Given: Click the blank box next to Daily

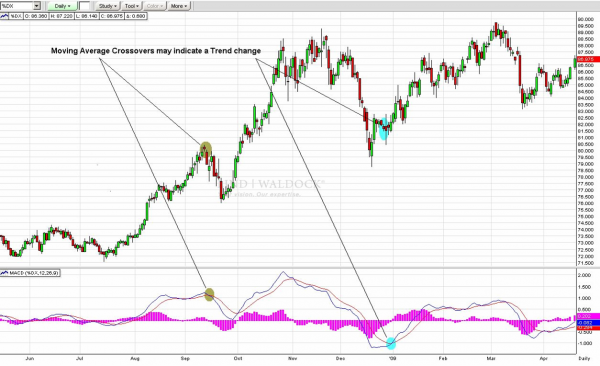Looking at the screenshot, I should point(84,6).
